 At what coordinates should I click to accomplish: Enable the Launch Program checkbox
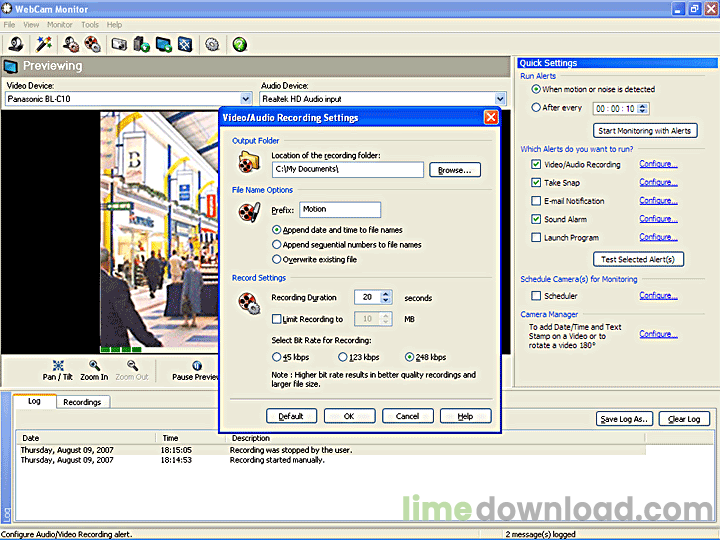pyautogui.click(x=536, y=238)
